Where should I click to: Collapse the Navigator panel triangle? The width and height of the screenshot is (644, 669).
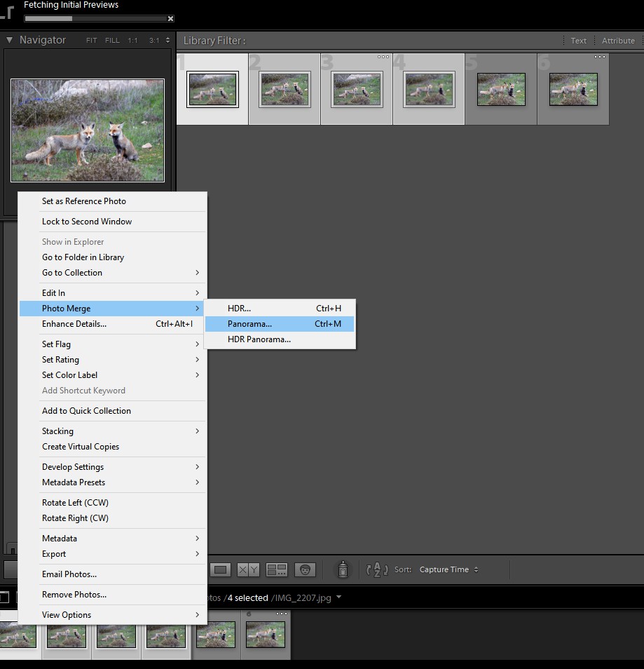[9, 40]
